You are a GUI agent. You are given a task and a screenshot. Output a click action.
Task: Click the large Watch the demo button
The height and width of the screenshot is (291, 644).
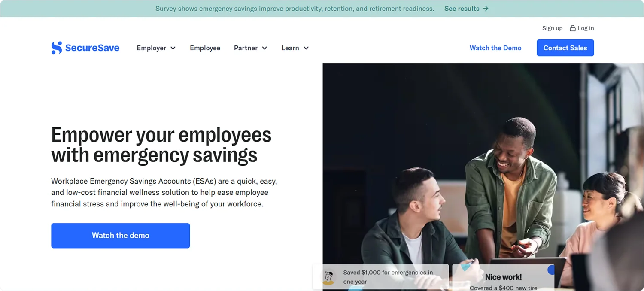click(121, 236)
